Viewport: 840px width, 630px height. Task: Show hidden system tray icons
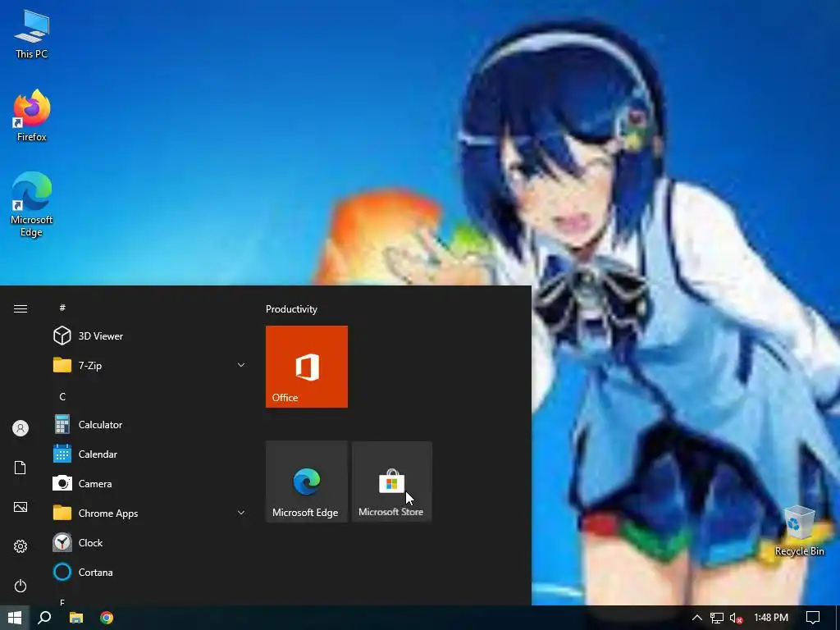coord(696,618)
